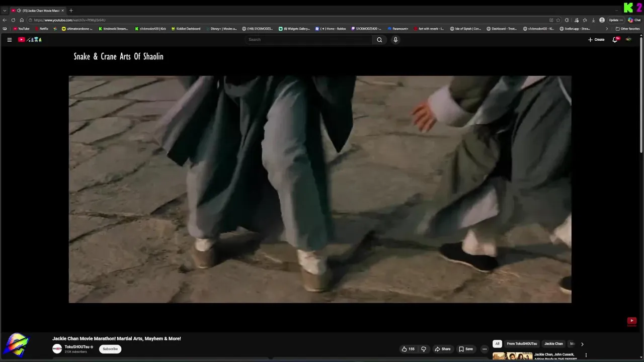Click the video player area
Image resolution: width=644 pixels, height=362 pixels.
[x=320, y=190]
